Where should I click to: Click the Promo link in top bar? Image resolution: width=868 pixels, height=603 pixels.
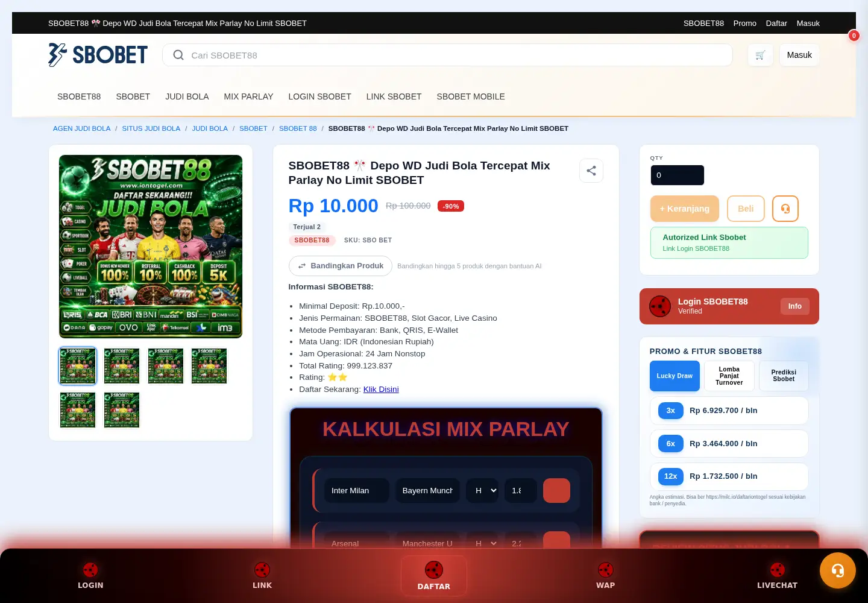point(745,24)
